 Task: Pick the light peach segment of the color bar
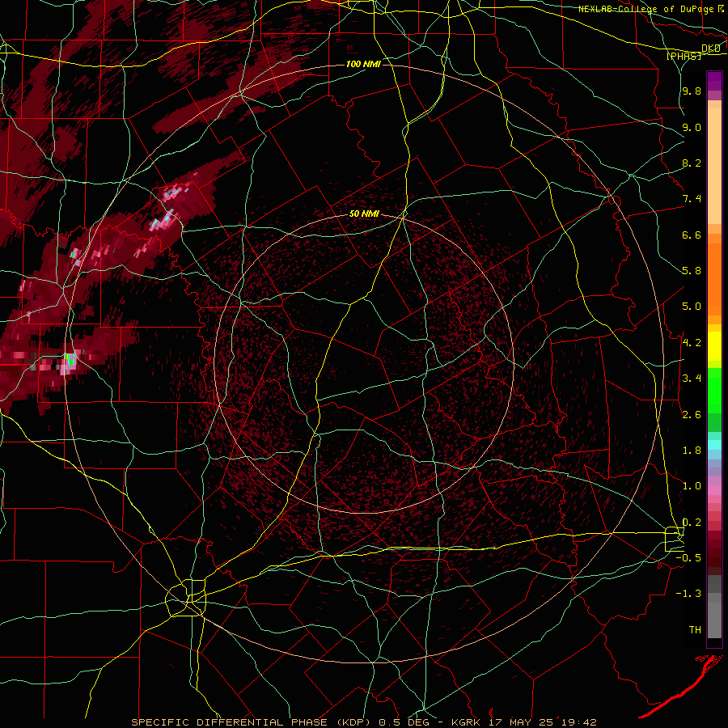pos(714,167)
